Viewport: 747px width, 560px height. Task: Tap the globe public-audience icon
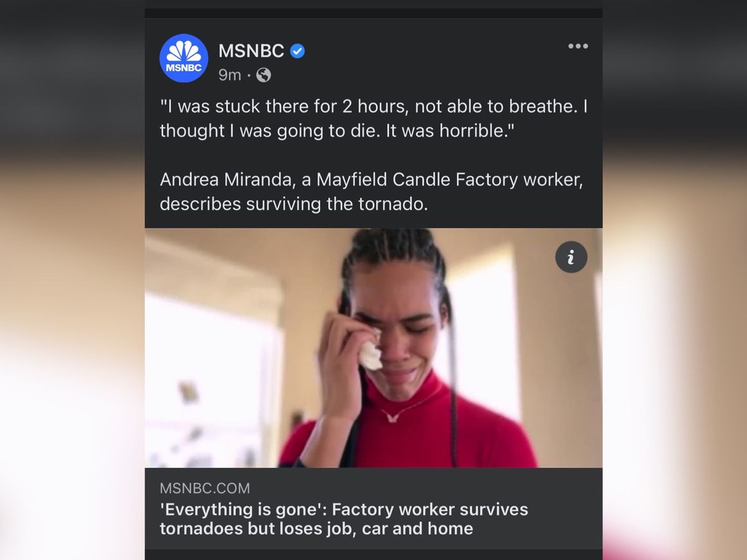click(264, 75)
